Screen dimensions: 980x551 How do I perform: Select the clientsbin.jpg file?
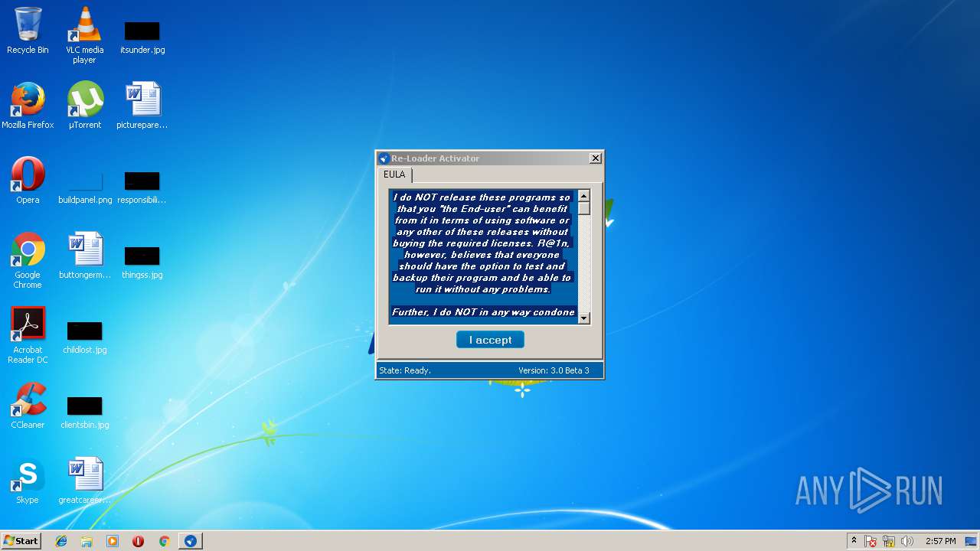pos(85,412)
